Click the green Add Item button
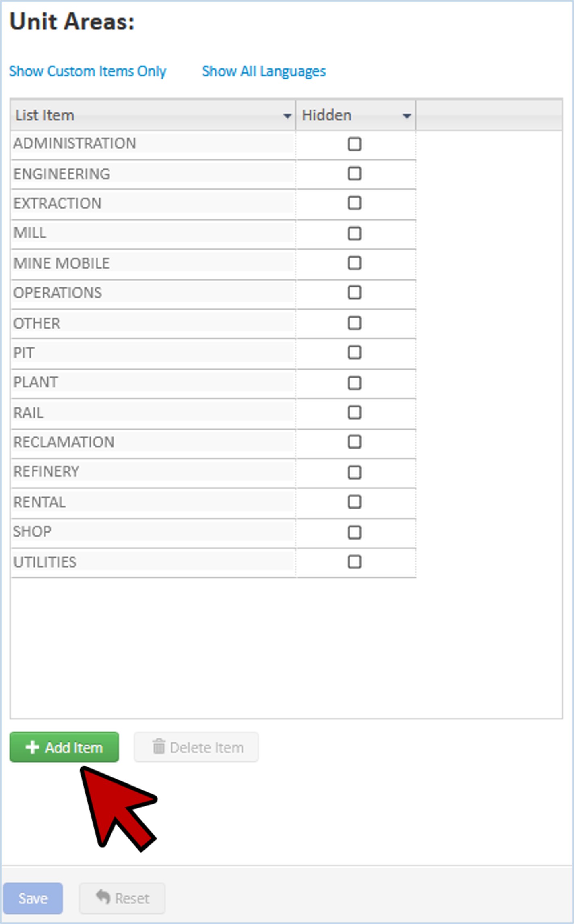The height and width of the screenshot is (924, 574). pyautogui.click(x=64, y=747)
